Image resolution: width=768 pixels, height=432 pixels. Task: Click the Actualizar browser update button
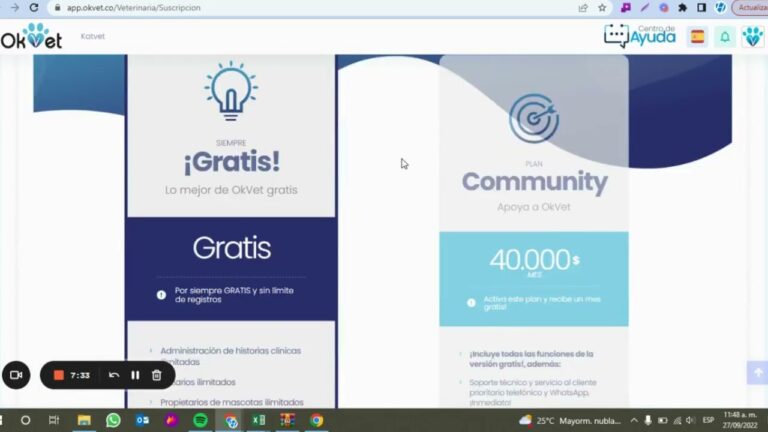(x=750, y=8)
